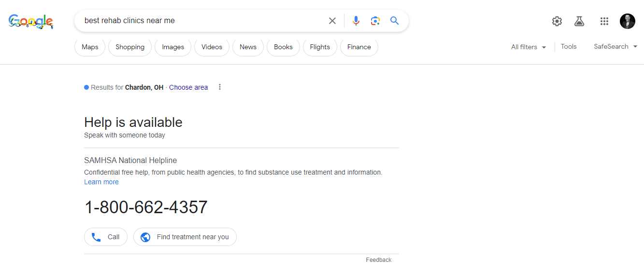
Task: Open Google apps grid
Action: (x=604, y=21)
